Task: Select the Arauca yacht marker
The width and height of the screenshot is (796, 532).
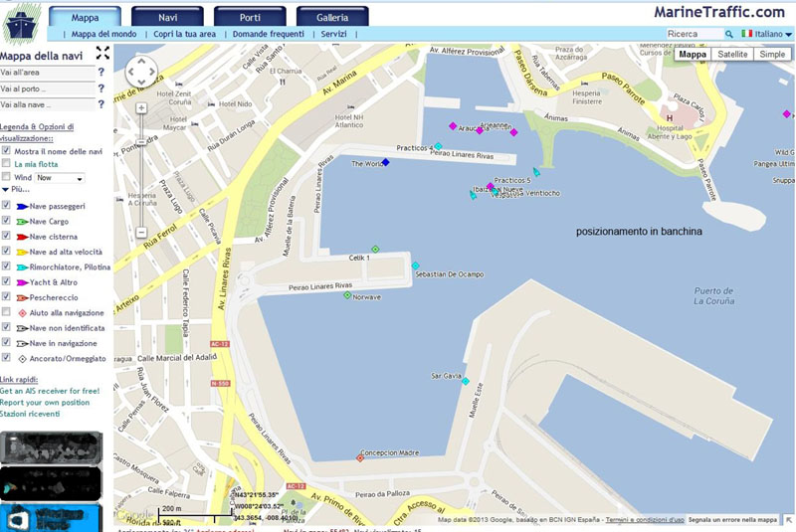Action: pos(453,125)
